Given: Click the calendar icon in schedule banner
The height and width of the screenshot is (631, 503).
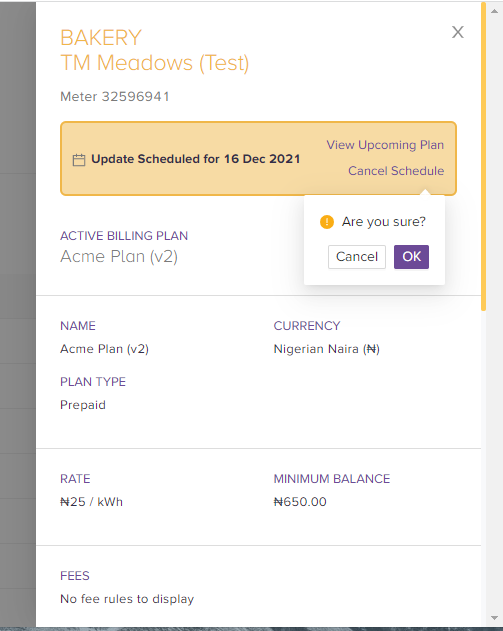Looking at the screenshot, I should point(79,160).
